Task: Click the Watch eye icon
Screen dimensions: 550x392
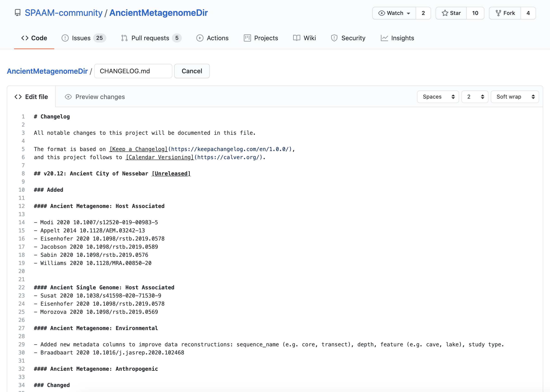Action: pyautogui.click(x=382, y=13)
